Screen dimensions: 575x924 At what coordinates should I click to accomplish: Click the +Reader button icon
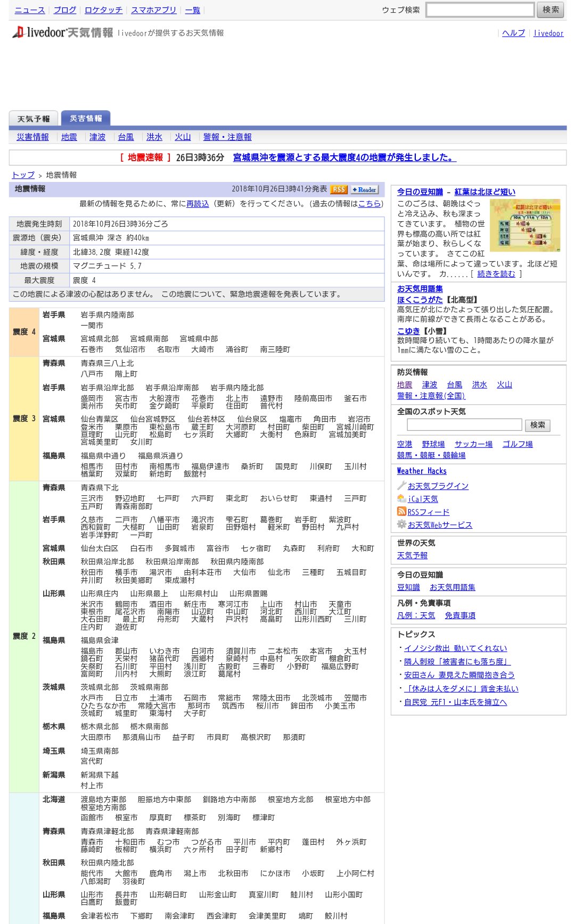click(364, 189)
